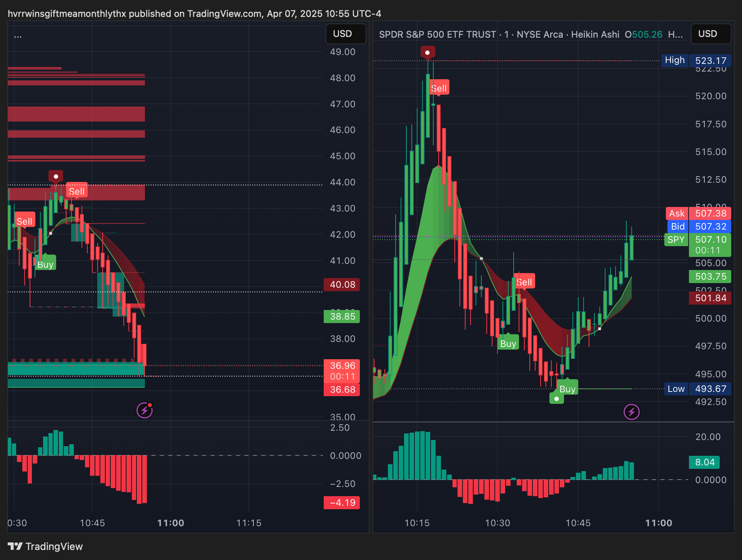742x560 pixels.
Task: Click the lightning bolt icon on the SPY chart
Action: (631, 412)
